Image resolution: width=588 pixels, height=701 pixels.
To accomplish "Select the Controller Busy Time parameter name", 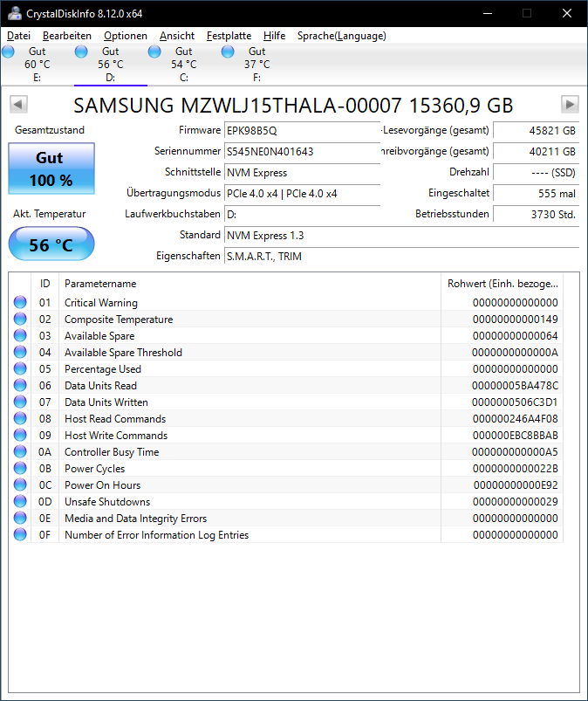I will [112, 452].
